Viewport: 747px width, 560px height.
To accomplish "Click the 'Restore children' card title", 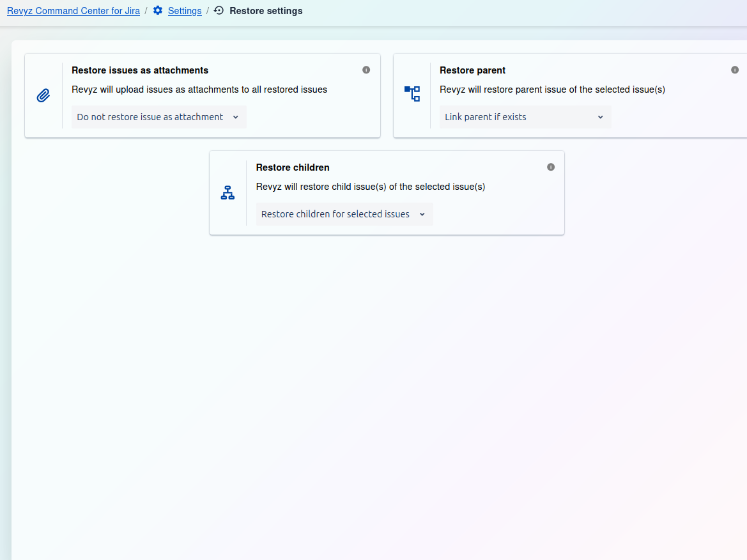I will [x=293, y=167].
